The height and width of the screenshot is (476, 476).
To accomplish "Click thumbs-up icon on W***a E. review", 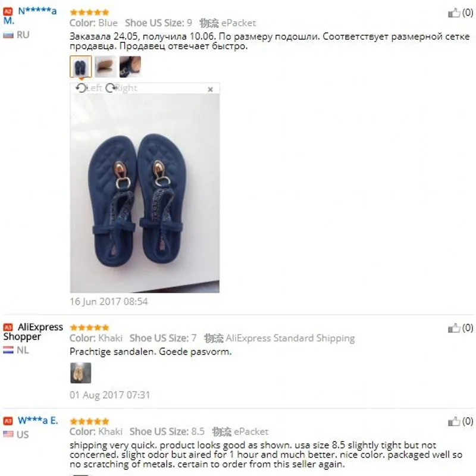I will point(454,421).
